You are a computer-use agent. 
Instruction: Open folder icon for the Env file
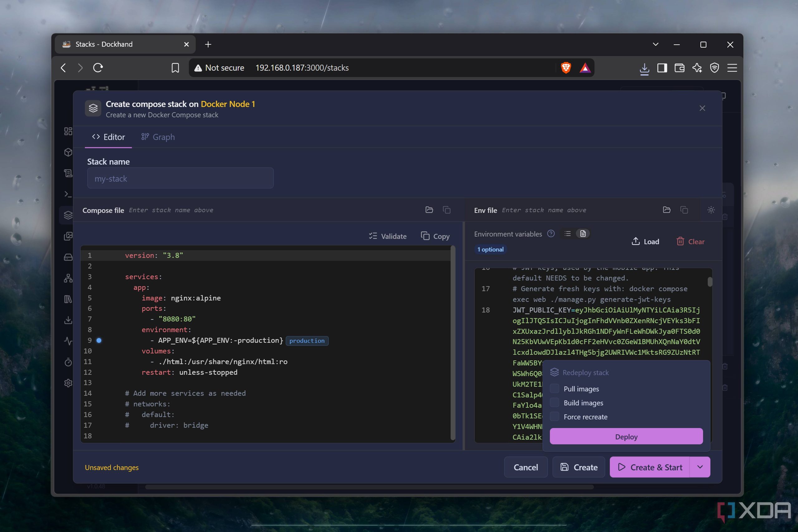667,210
